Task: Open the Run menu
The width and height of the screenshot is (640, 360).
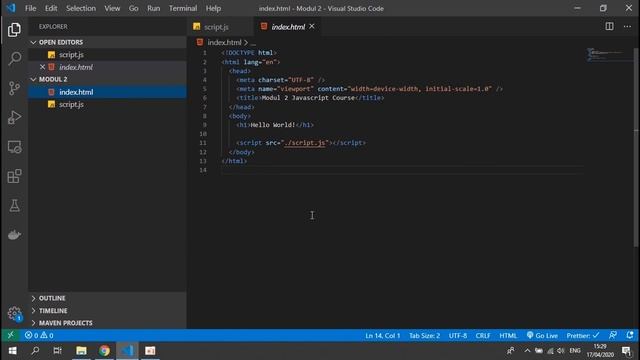Action: (153, 8)
